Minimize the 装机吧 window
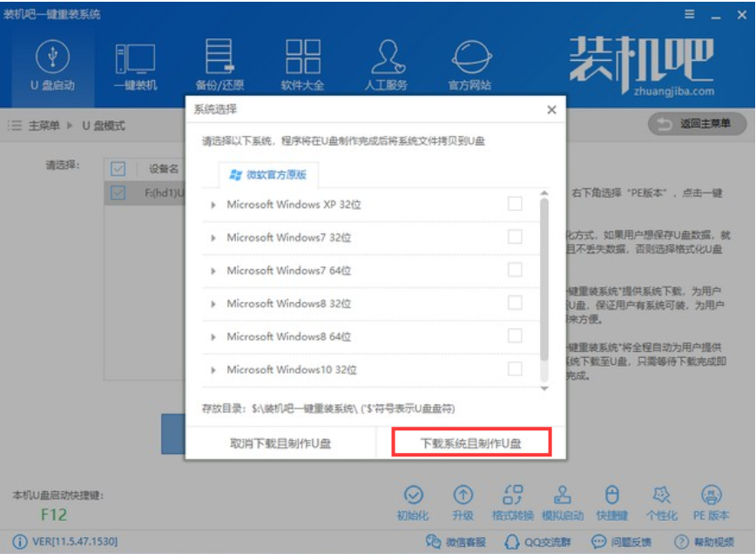Screen dimensions: 756x554 coord(716,16)
